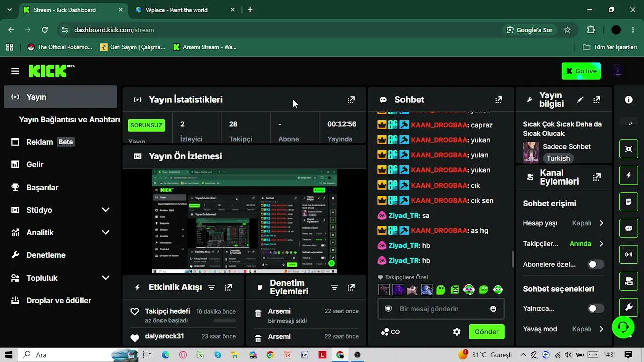Viewport: 644px width, 362px height.
Task: Open the Takipçiler... Anında setting
Action: tap(563, 244)
